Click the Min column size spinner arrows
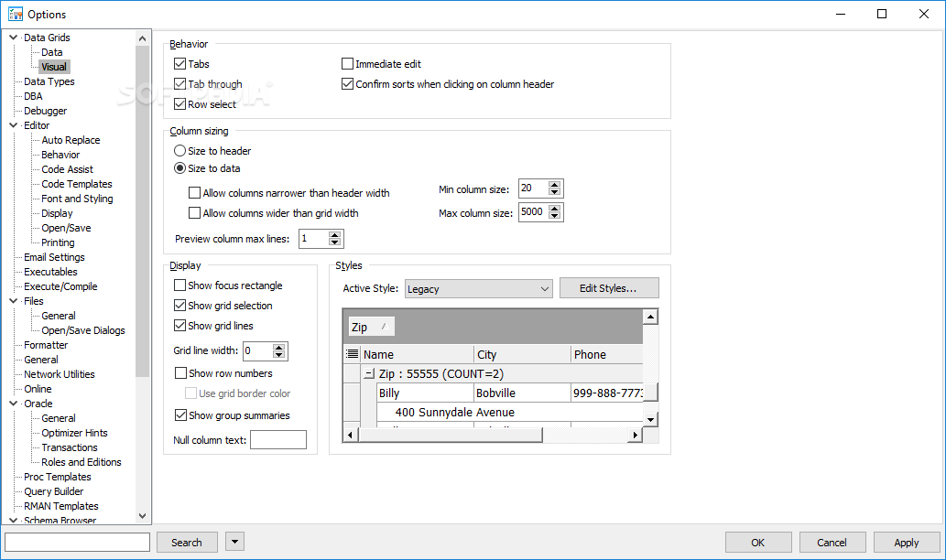This screenshot has height=560, width=946. (x=554, y=188)
